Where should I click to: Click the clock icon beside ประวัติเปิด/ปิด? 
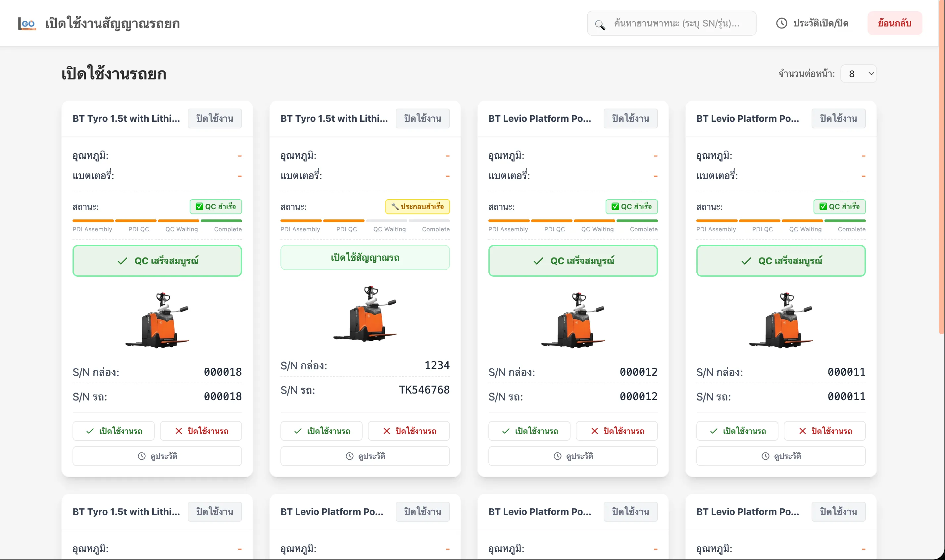coord(781,23)
